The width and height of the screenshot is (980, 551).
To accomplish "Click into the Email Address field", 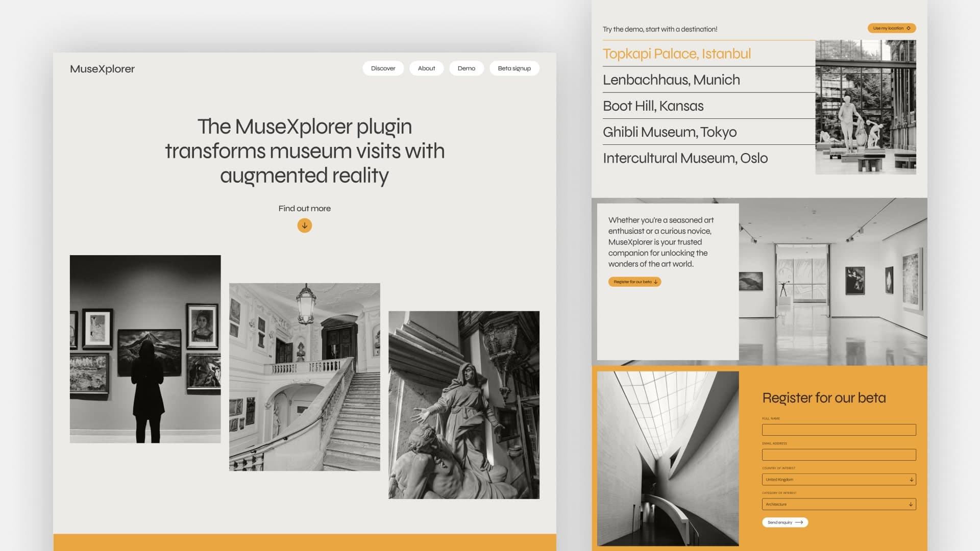I will 839,455.
